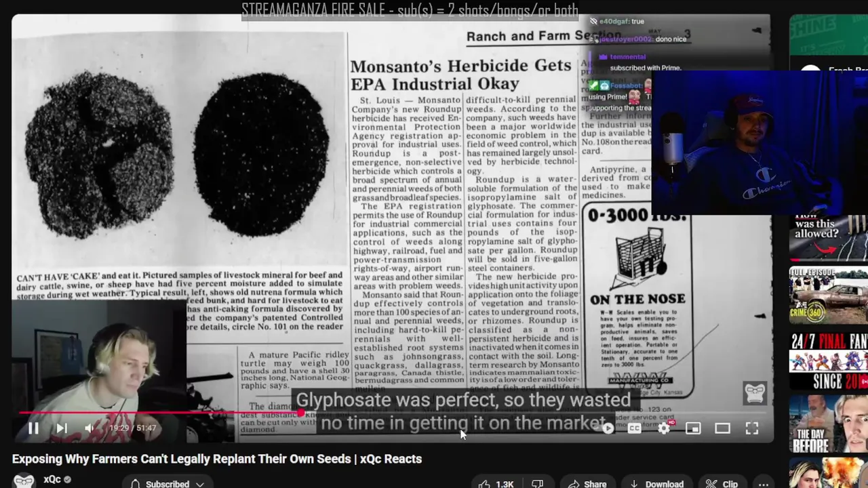Switch to theater mode
The height and width of the screenshot is (488, 868).
[x=722, y=428]
